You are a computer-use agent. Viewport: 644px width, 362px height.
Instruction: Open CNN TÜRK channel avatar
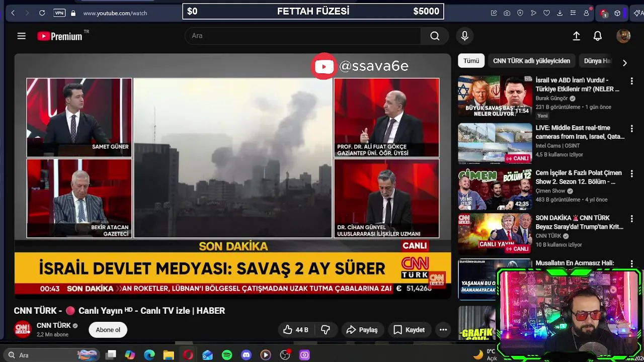[23, 329]
